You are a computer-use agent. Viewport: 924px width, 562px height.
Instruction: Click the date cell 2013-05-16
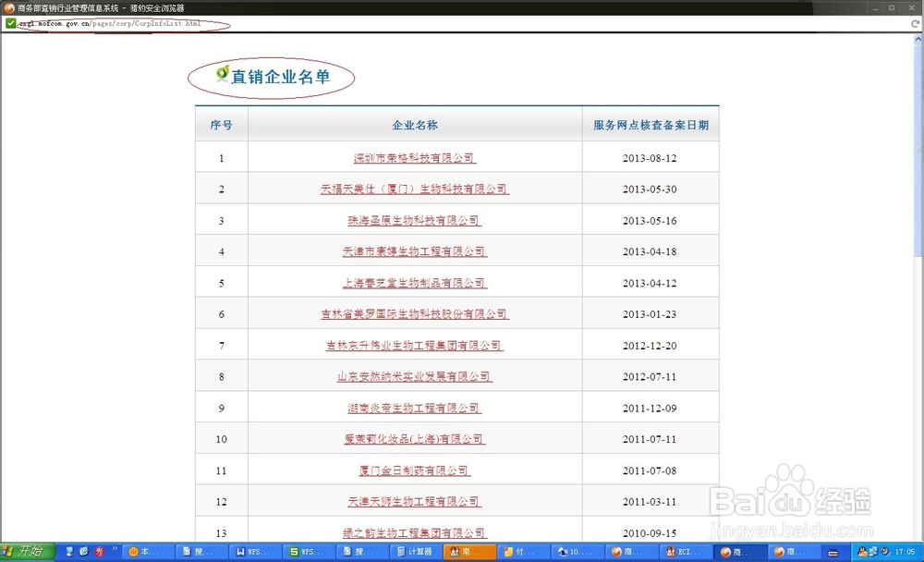(x=650, y=221)
